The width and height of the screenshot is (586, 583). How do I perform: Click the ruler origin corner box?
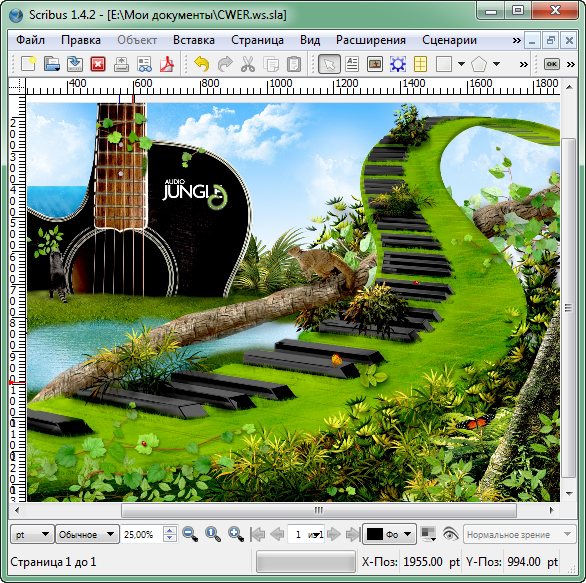point(17,86)
